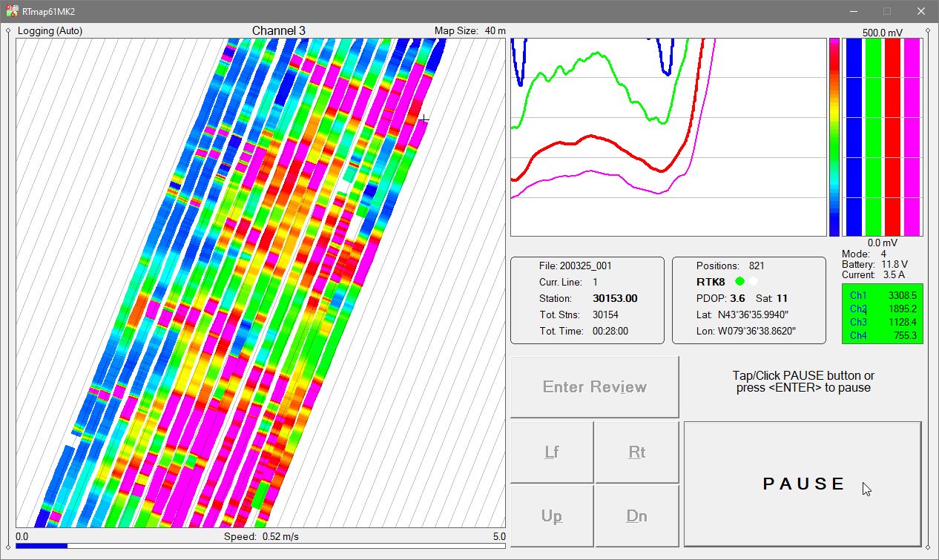Click the Rt direction button
Screen dimensions: 939x560
click(637, 452)
